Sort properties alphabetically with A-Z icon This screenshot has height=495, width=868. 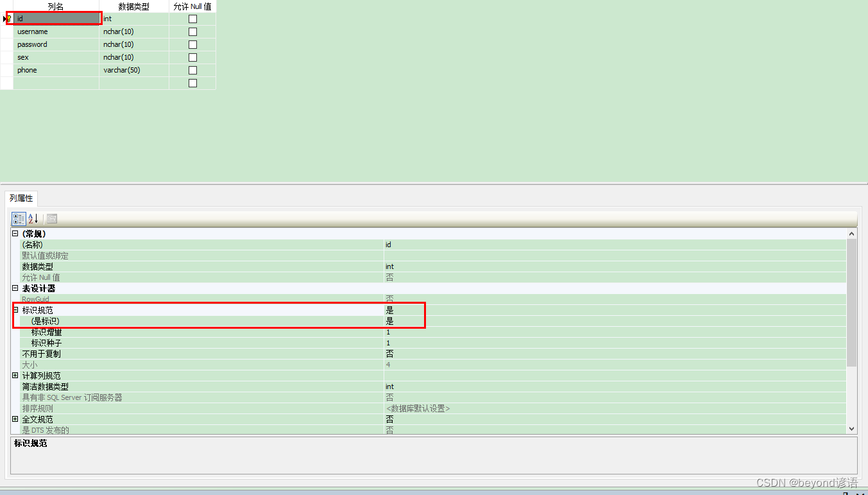tap(33, 219)
